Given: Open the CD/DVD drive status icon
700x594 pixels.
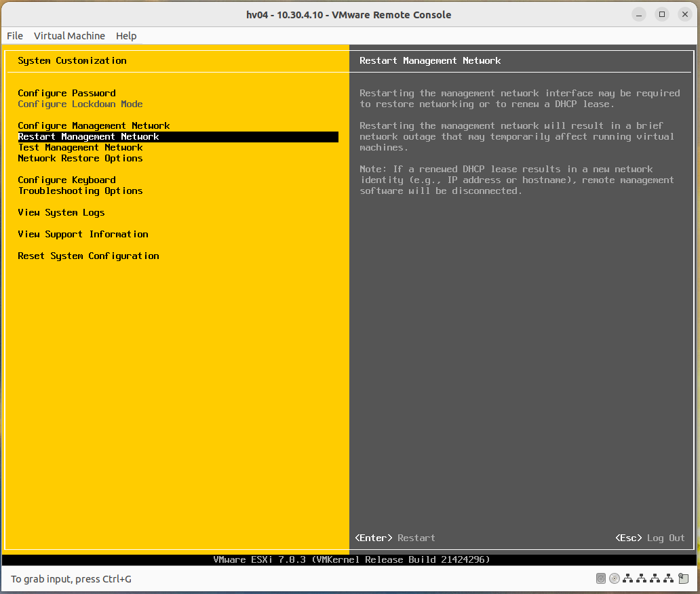Looking at the screenshot, I should pos(615,578).
